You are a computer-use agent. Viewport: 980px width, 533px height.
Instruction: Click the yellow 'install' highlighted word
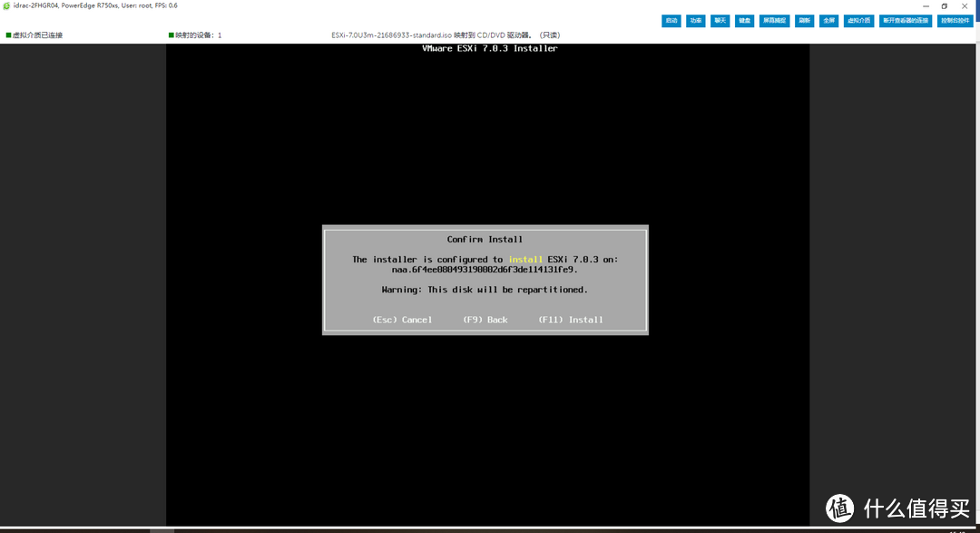click(x=525, y=259)
